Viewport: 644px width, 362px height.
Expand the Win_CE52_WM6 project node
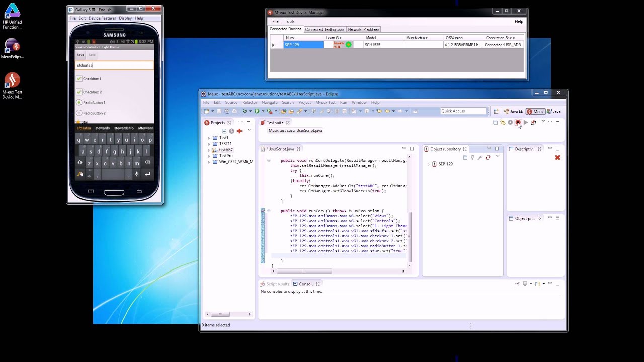[x=209, y=162]
